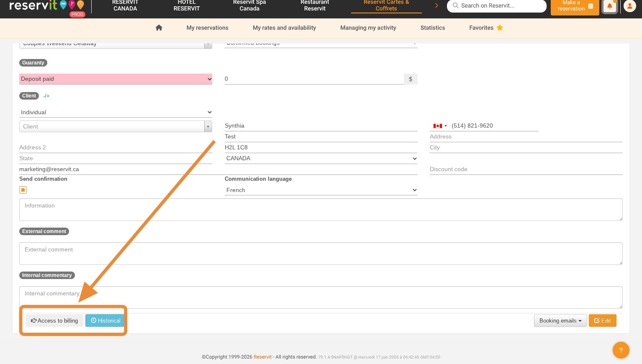
Task: Click the Information text area
Action: tap(321, 210)
